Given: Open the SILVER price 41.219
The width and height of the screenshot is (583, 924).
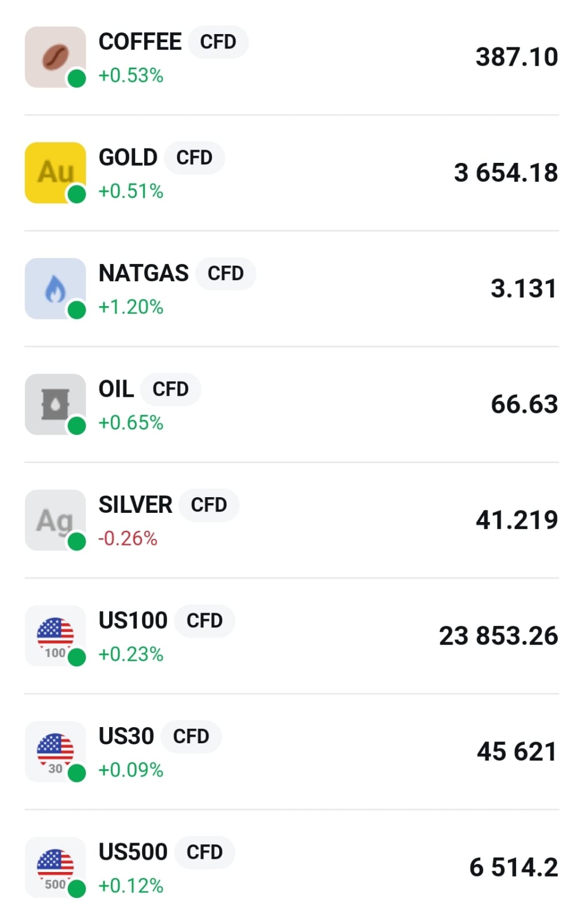Looking at the screenshot, I should click(517, 520).
